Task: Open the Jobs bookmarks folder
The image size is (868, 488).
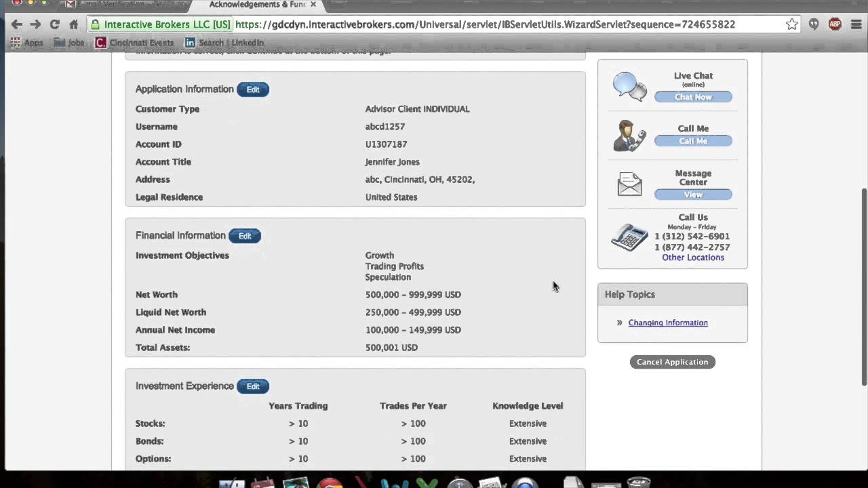Action: point(69,42)
